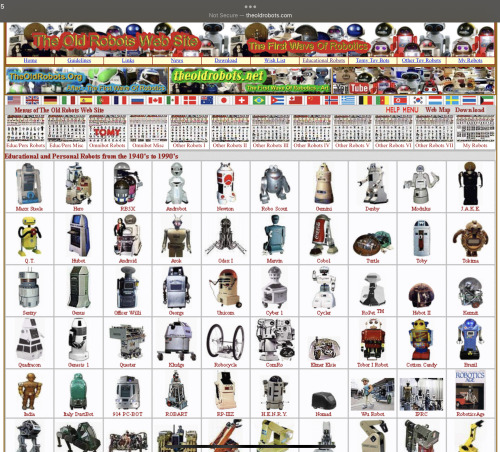View the Cobol soda-can robot picture

(323, 235)
